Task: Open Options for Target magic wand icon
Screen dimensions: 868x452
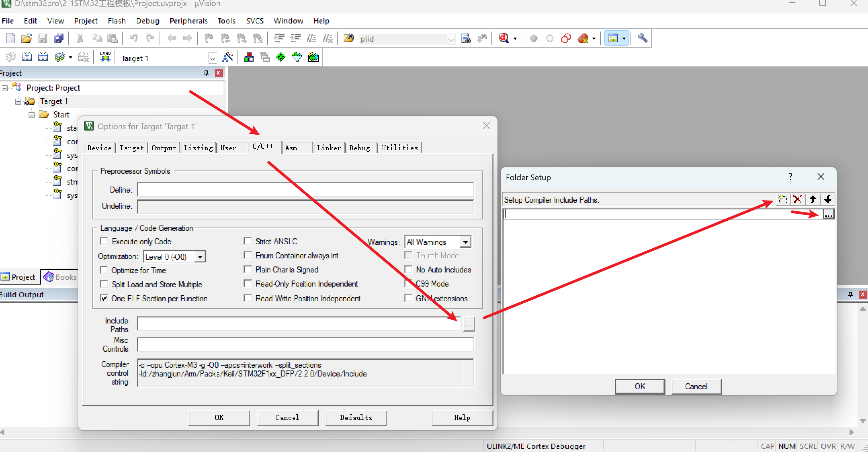Action: click(228, 57)
